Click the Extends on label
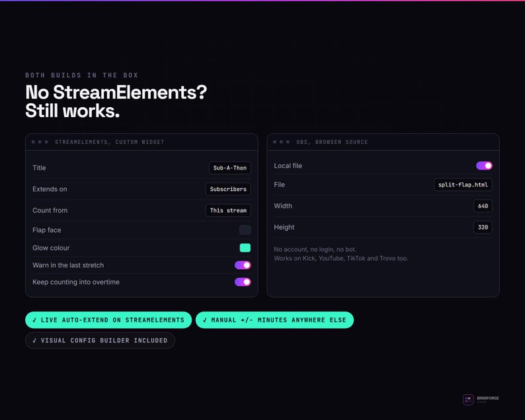The width and height of the screenshot is (525, 420). click(50, 189)
